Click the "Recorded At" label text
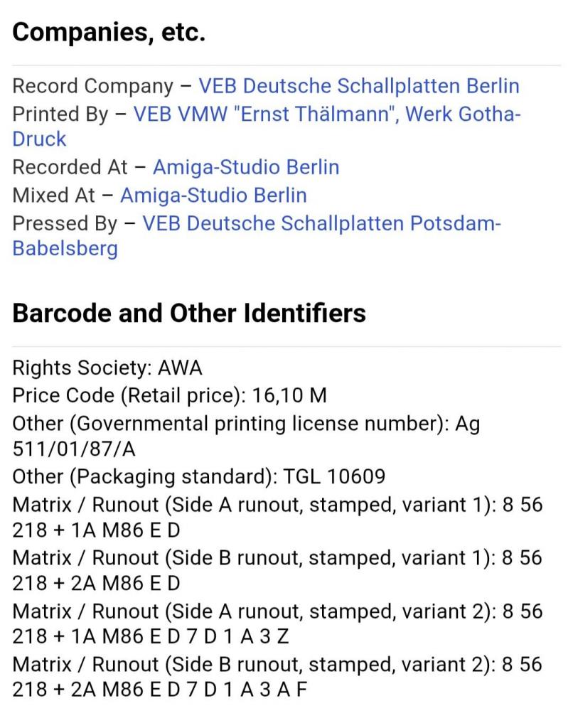Screen dimensions: 573x728 pyautogui.click(x=70, y=167)
